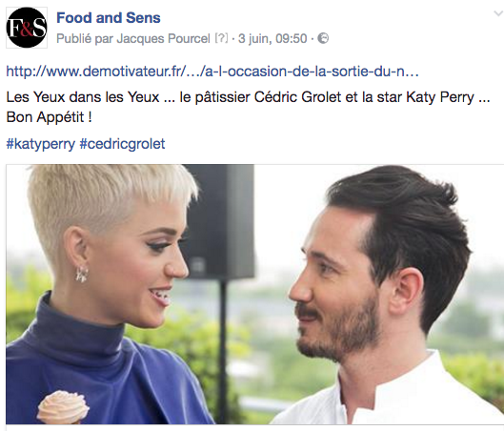This screenshot has height=431, width=504.
Task: Open the #cedricgrolet hashtag
Action: (x=122, y=144)
